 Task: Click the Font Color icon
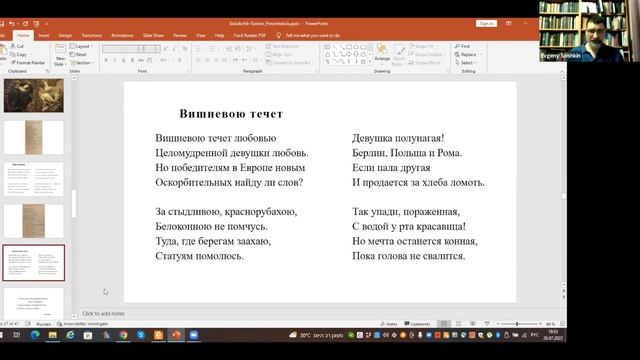179,60
